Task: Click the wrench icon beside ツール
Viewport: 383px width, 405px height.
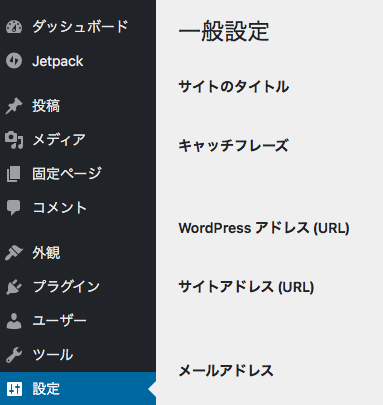Action: tap(14, 355)
